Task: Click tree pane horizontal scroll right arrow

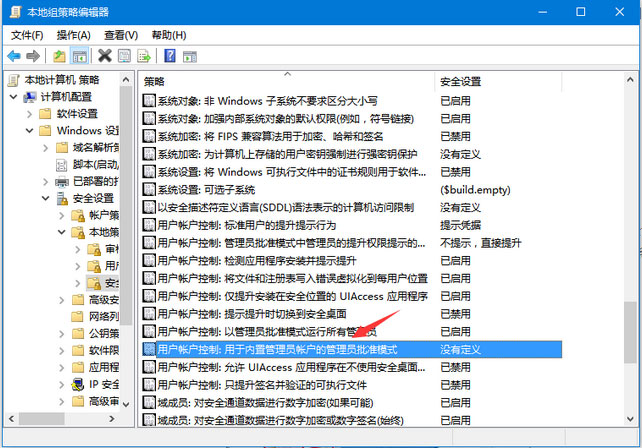Action: (112, 419)
